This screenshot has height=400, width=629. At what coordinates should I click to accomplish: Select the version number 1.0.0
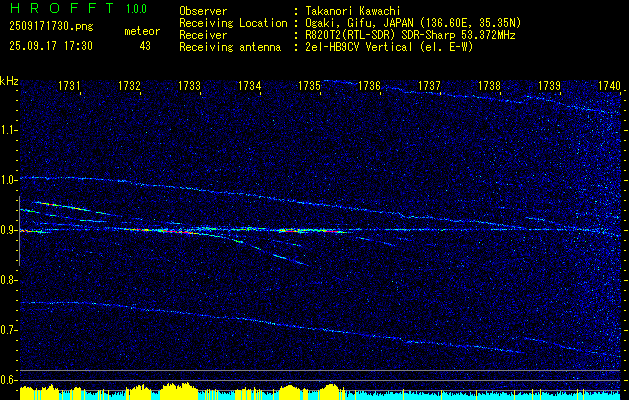(x=136, y=9)
